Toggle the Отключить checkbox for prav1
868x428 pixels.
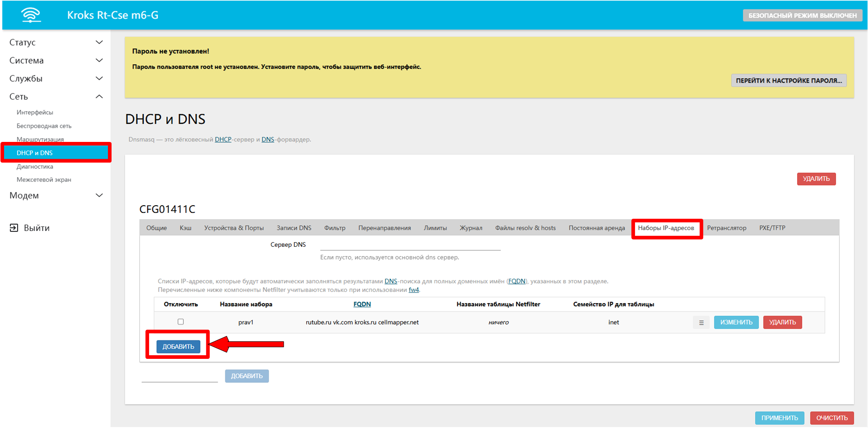pyautogui.click(x=181, y=322)
